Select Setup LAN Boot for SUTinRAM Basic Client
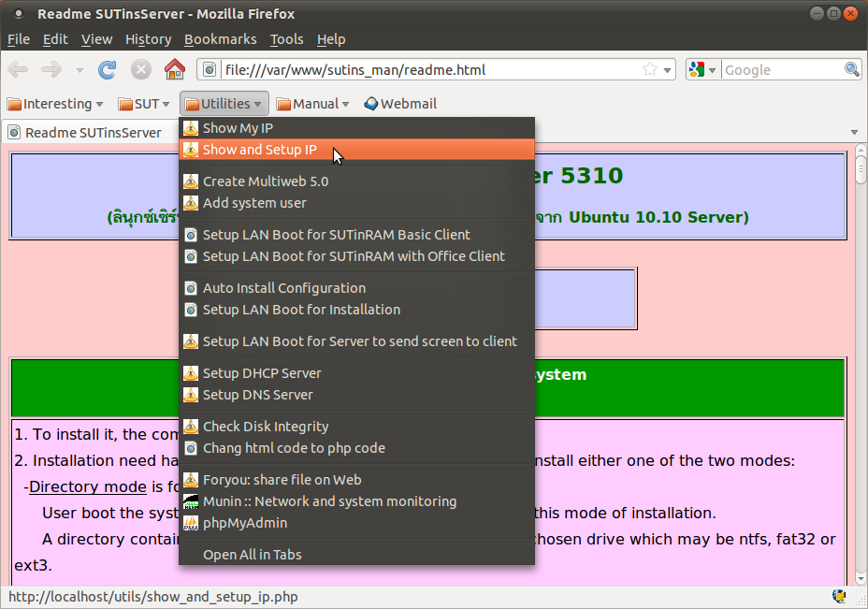The image size is (868, 609). coord(356,235)
